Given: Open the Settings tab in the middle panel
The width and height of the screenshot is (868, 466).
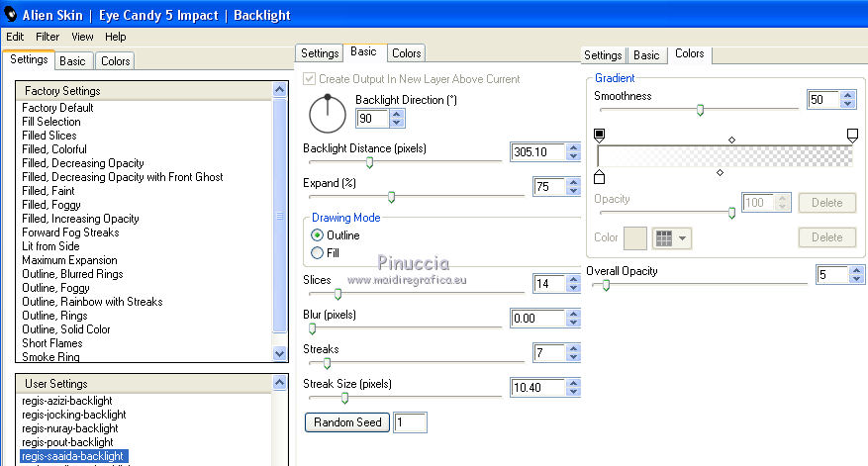Looking at the screenshot, I should click(x=320, y=53).
